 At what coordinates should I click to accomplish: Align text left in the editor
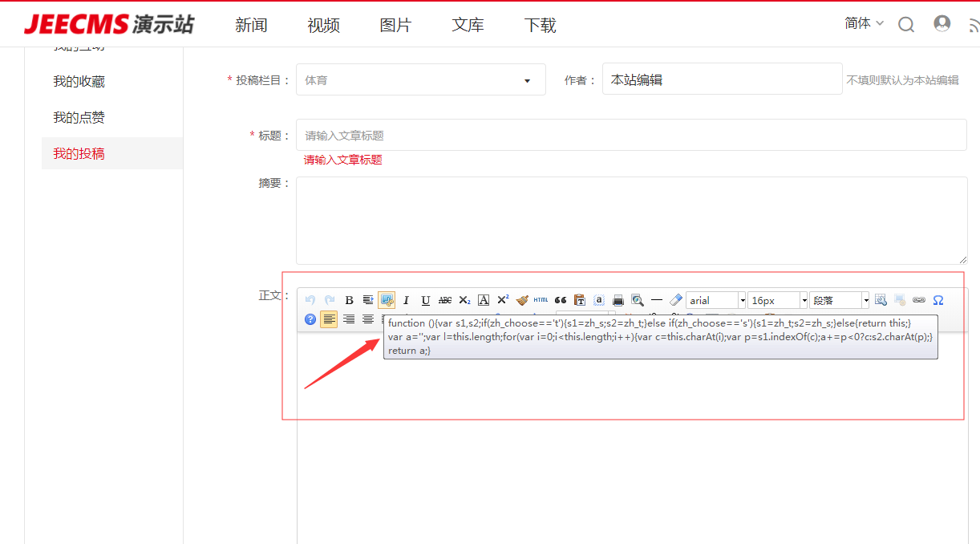click(x=329, y=319)
